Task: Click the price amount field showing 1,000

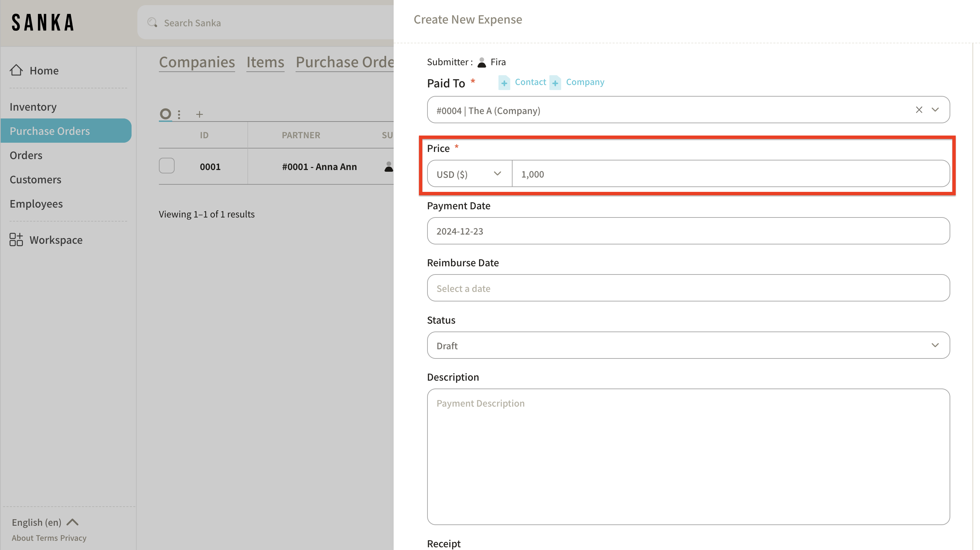Action: click(731, 174)
